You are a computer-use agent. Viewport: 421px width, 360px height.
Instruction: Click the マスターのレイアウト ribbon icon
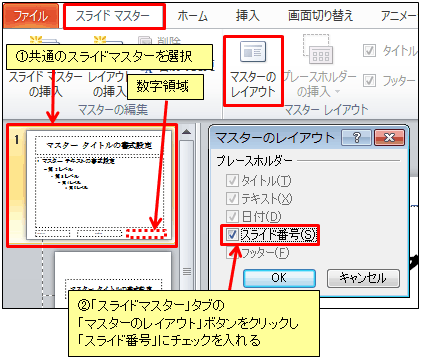click(253, 52)
